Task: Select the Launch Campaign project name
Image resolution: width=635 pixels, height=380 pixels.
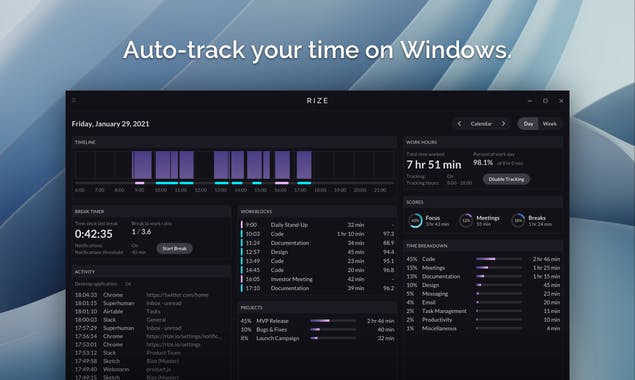Action: [x=278, y=338]
